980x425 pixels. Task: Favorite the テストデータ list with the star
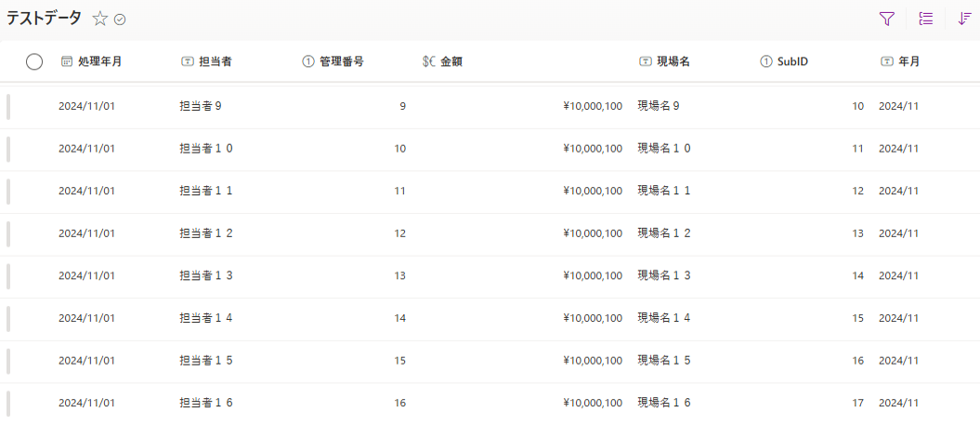(100, 19)
